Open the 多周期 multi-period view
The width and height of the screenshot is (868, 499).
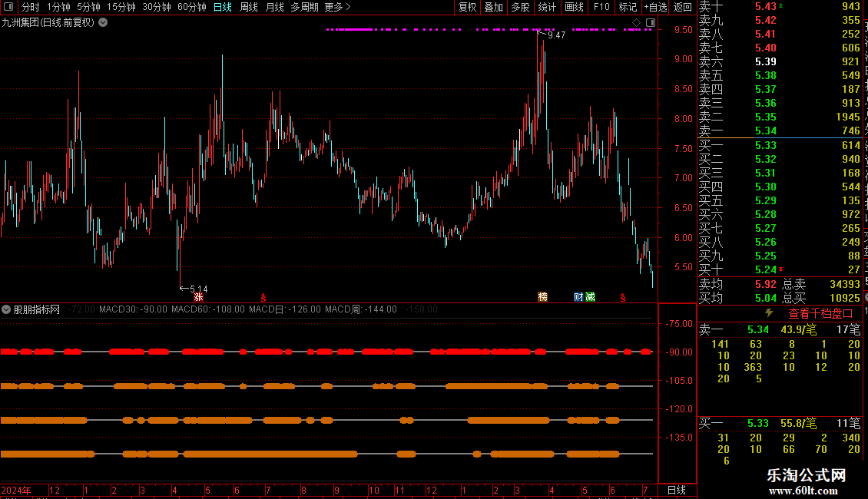[x=304, y=7]
